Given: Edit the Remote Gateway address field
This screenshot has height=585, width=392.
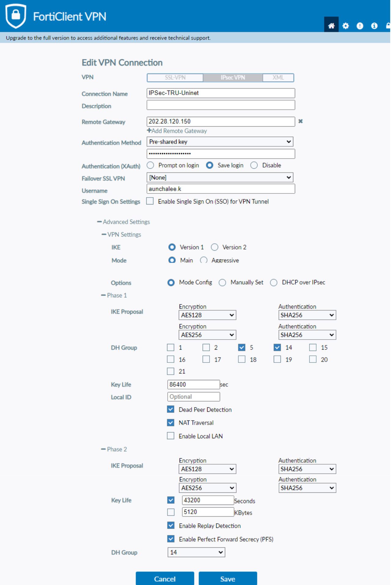Looking at the screenshot, I should [x=221, y=121].
